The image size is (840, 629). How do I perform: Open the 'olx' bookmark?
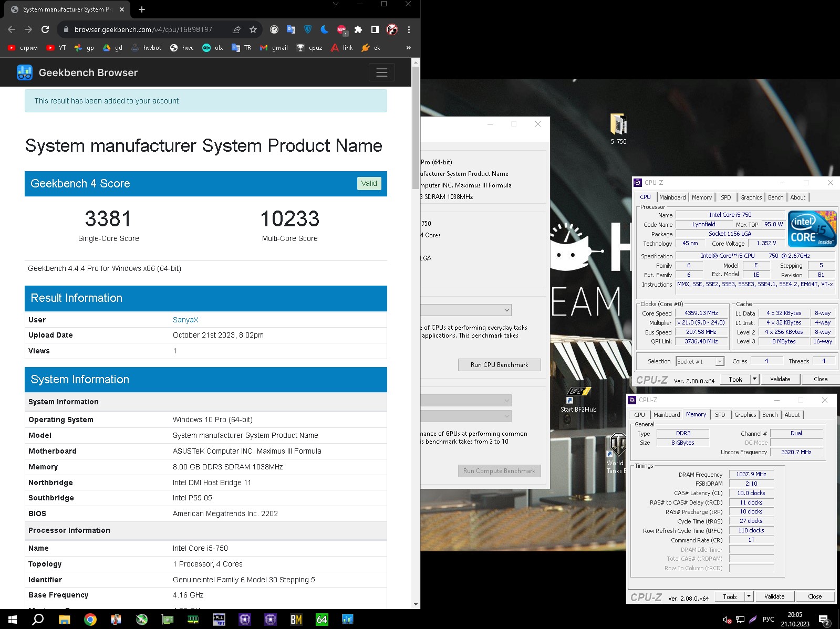click(213, 48)
